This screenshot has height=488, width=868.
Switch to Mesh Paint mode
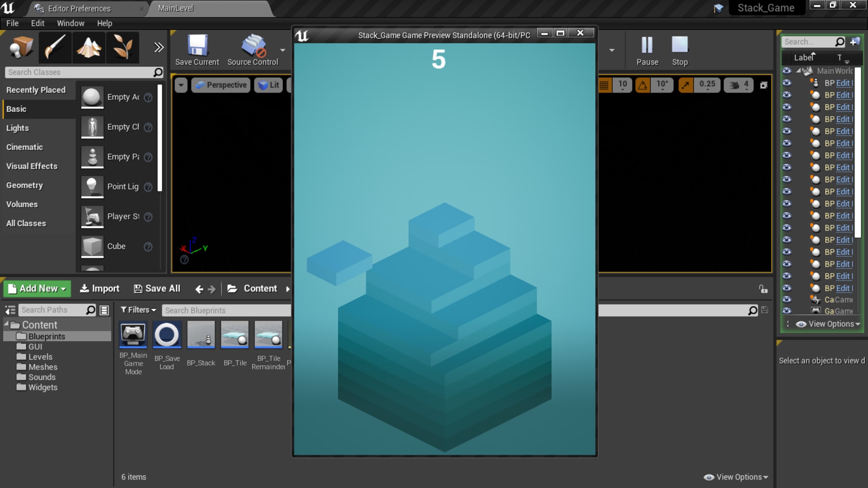(x=55, y=47)
